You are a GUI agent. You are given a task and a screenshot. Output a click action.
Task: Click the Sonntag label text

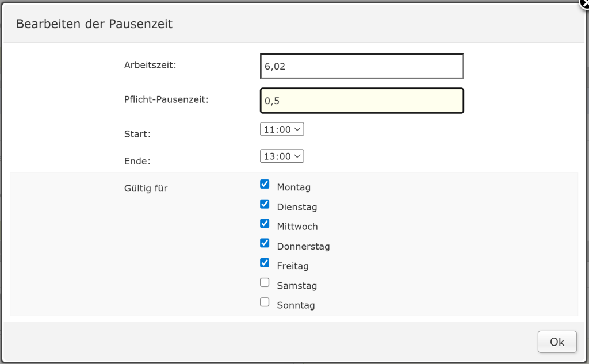(x=296, y=305)
